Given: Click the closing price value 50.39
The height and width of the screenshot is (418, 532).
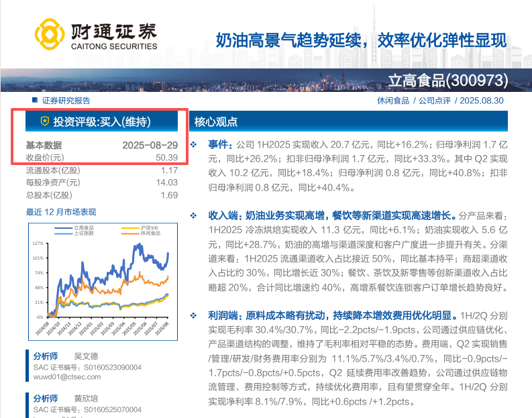Looking at the screenshot, I should pos(166,158).
